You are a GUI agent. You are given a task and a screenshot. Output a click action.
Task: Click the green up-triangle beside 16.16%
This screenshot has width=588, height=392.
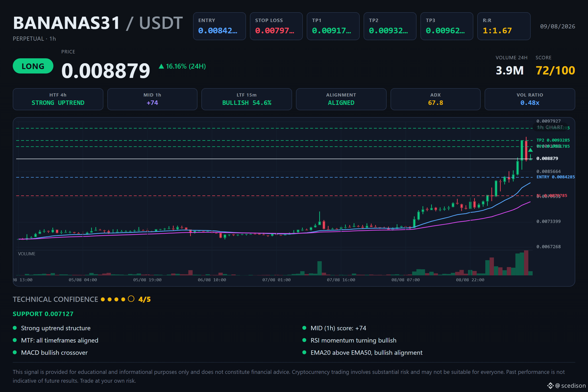pos(161,66)
